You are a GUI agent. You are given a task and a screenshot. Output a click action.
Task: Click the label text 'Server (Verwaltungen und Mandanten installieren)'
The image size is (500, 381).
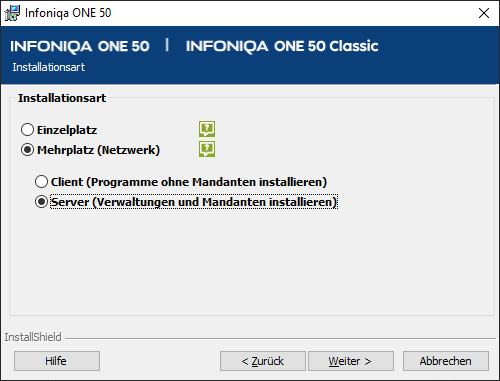(194, 202)
